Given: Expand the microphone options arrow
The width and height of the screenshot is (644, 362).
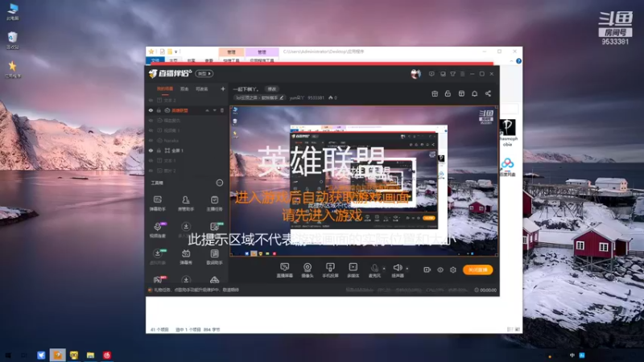Looking at the screenshot, I should pos(384,269).
